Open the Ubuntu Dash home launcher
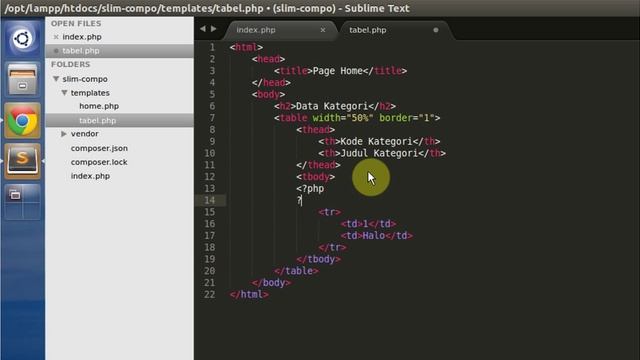 point(22,39)
